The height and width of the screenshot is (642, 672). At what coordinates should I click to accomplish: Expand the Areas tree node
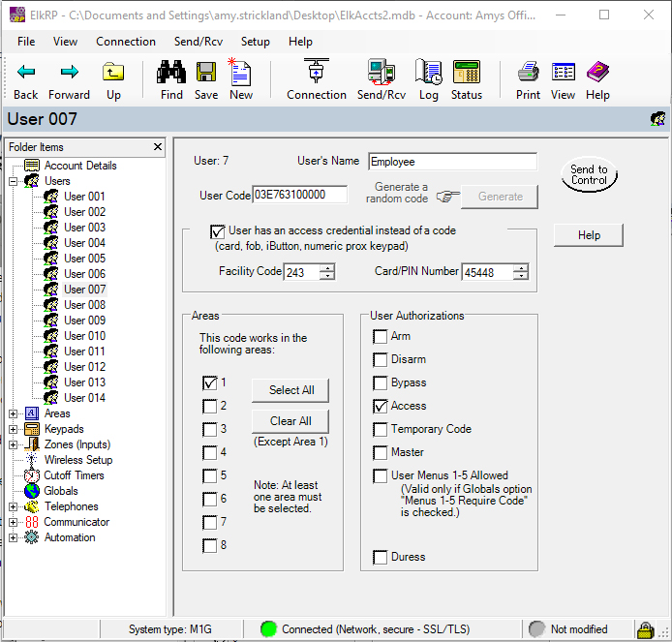tap(14, 413)
